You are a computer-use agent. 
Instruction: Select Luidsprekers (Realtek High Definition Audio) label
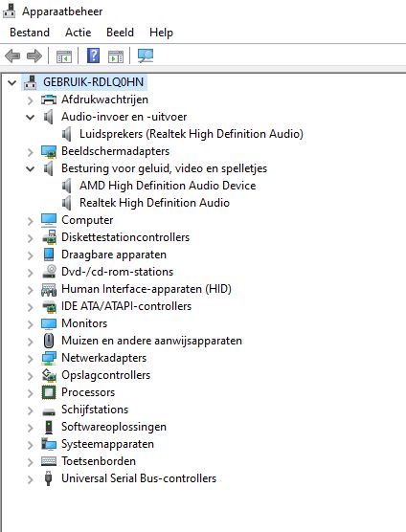pyautogui.click(x=192, y=134)
